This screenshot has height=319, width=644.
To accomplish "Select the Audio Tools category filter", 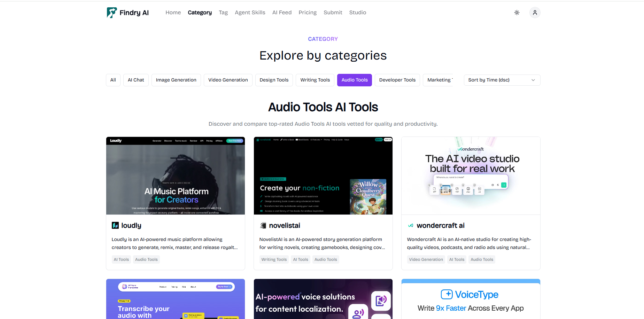I will click(355, 80).
